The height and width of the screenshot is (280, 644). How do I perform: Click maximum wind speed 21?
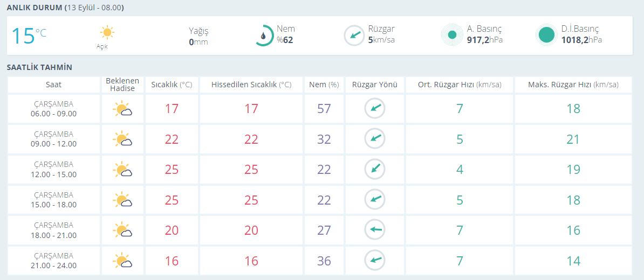(573, 139)
